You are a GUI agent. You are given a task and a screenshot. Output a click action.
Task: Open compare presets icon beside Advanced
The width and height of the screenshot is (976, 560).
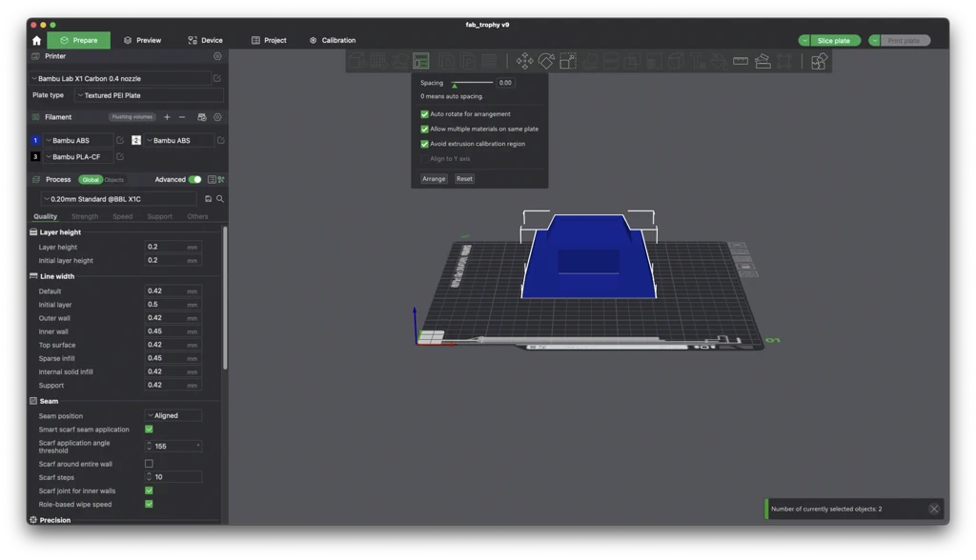(221, 180)
